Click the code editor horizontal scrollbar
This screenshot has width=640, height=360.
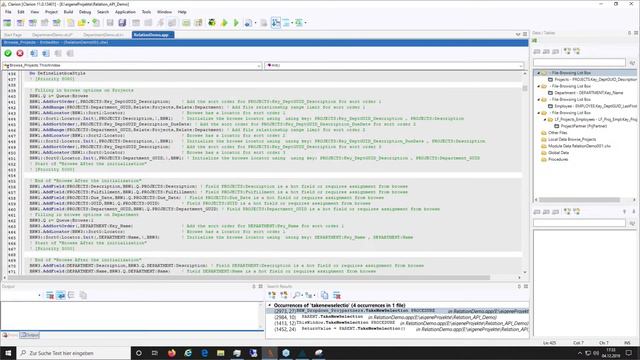click(x=249, y=278)
